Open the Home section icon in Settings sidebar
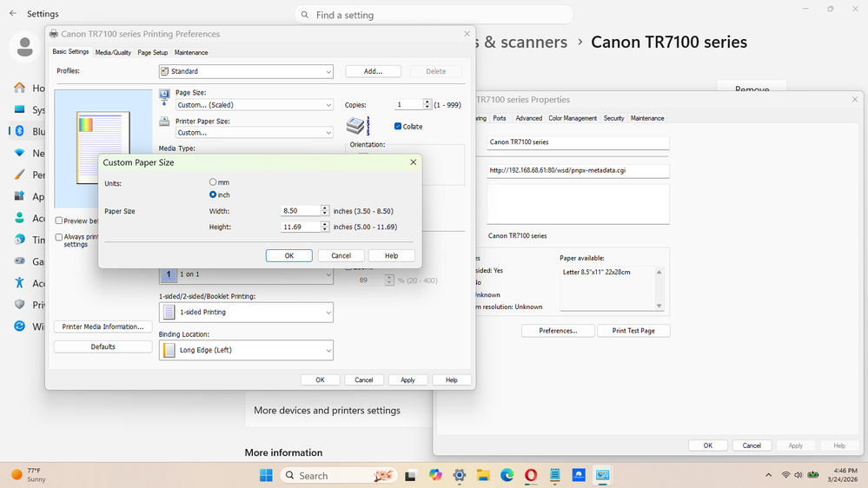Viewport: 868px width, 488px height. [19, 88]
